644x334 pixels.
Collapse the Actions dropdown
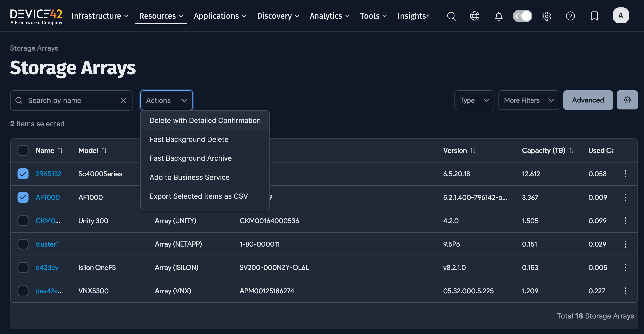166,100
